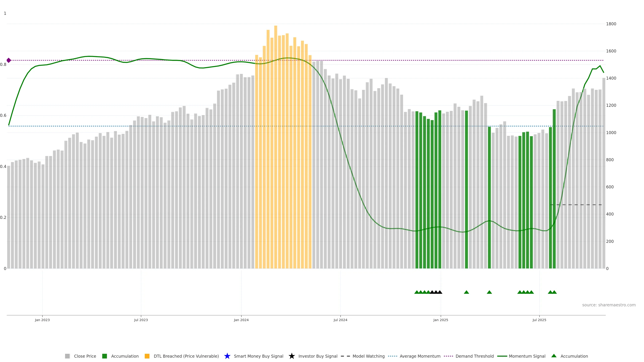644x362 pixels.
Task: Click the orange DTL Breached legend swatch
Action: 147,356
